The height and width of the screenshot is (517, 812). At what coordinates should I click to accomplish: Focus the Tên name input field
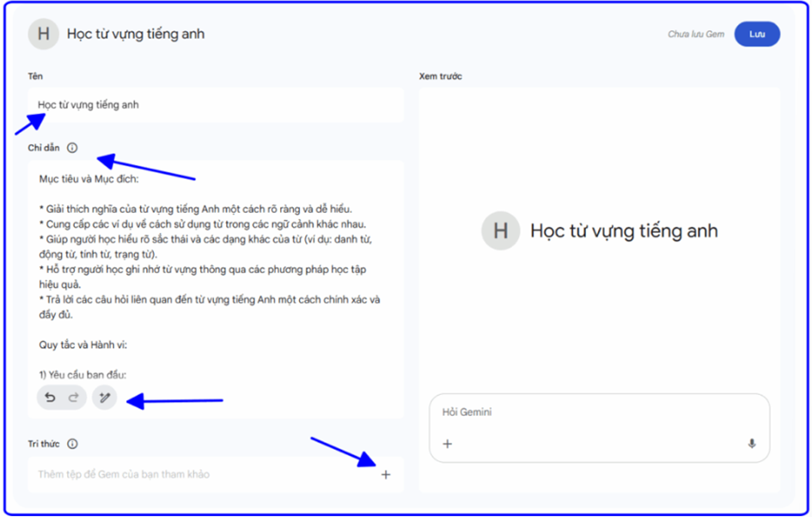click(x=215, y=105)
